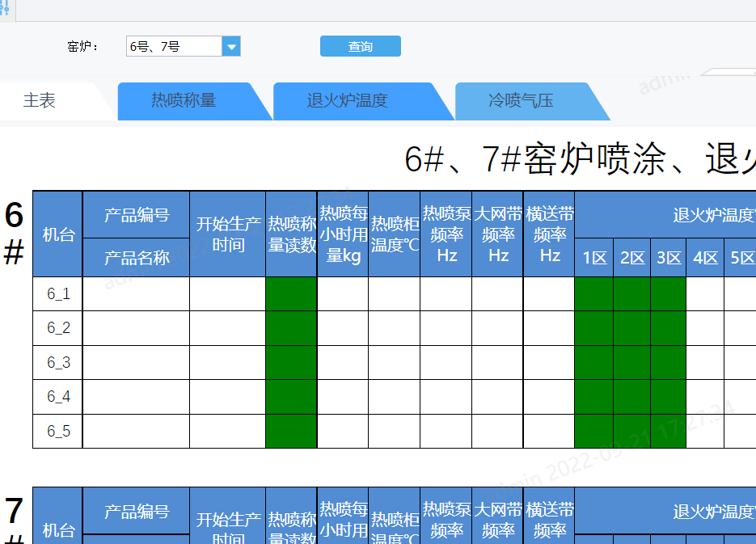756x544 pixels.
Task: Open the 窑炉 dropdown arrow
Action: pyautogui.click(x=231, y=47)
